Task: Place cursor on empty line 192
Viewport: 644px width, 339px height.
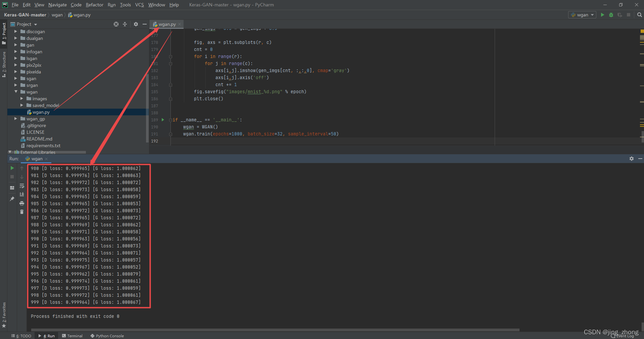Action: point(332,141)
